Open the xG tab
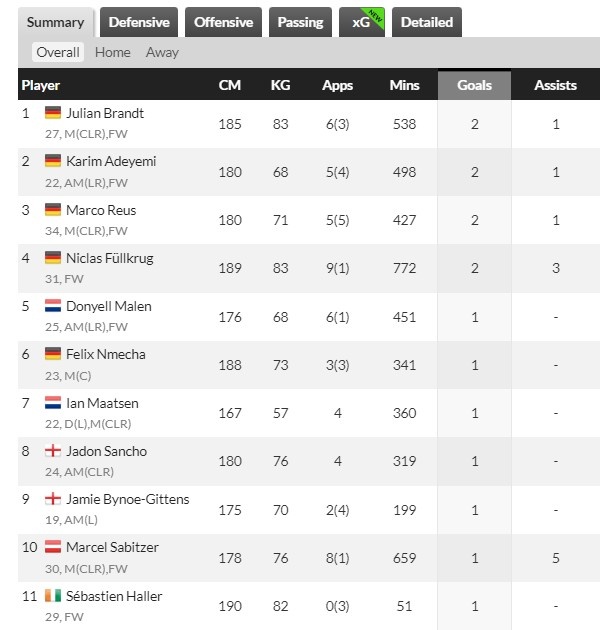Screen dimensions: 600x630 [x=361, y=22]
